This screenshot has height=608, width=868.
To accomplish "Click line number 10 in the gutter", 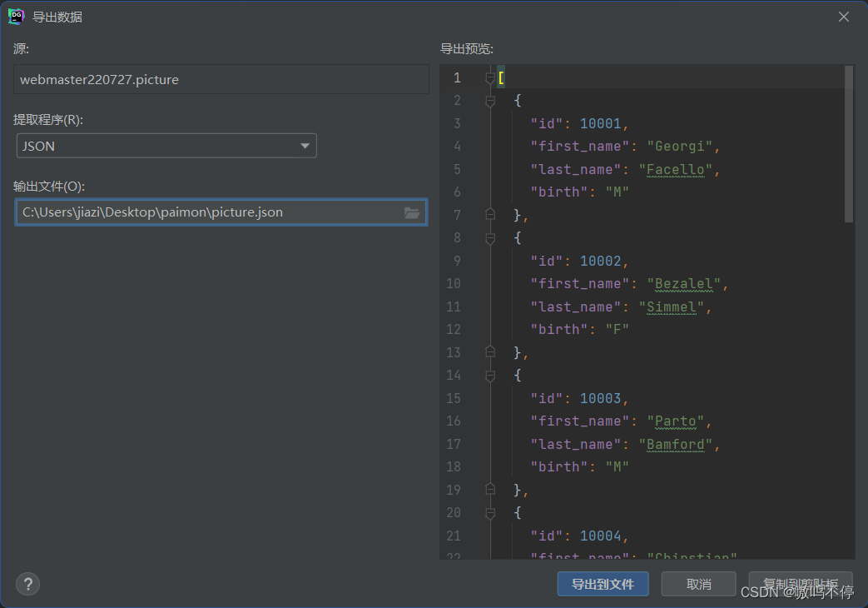I will pyautogui.click(x=454, y=284).
